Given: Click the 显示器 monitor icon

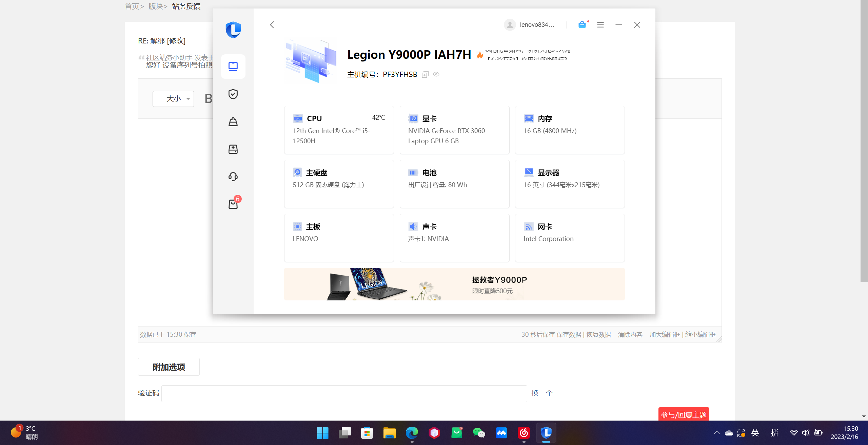Looking at the screenshot, I should coord(529,172).
